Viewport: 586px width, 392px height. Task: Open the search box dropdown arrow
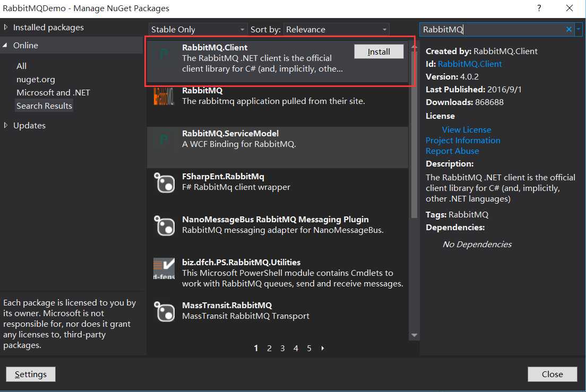click(579, 29)
